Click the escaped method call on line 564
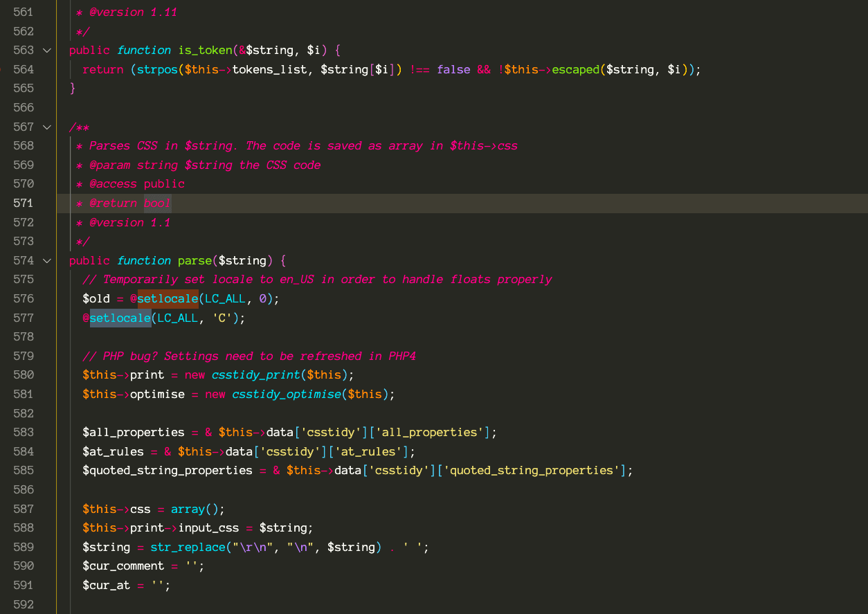868x614 pixels. pyautogui.click(x=575, y=69)
